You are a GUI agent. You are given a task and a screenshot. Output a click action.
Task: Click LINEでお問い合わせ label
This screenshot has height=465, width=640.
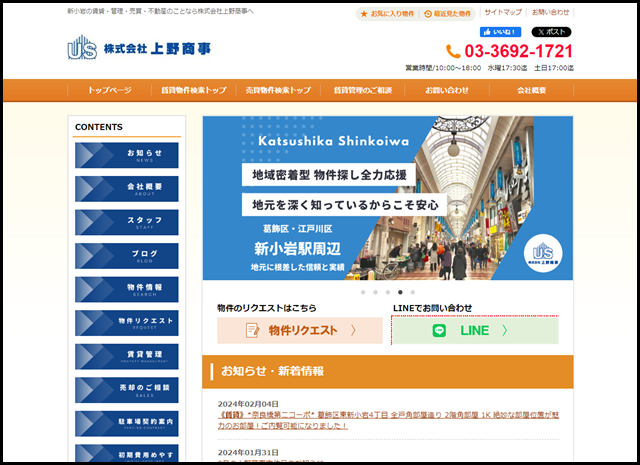coord(433,308)
